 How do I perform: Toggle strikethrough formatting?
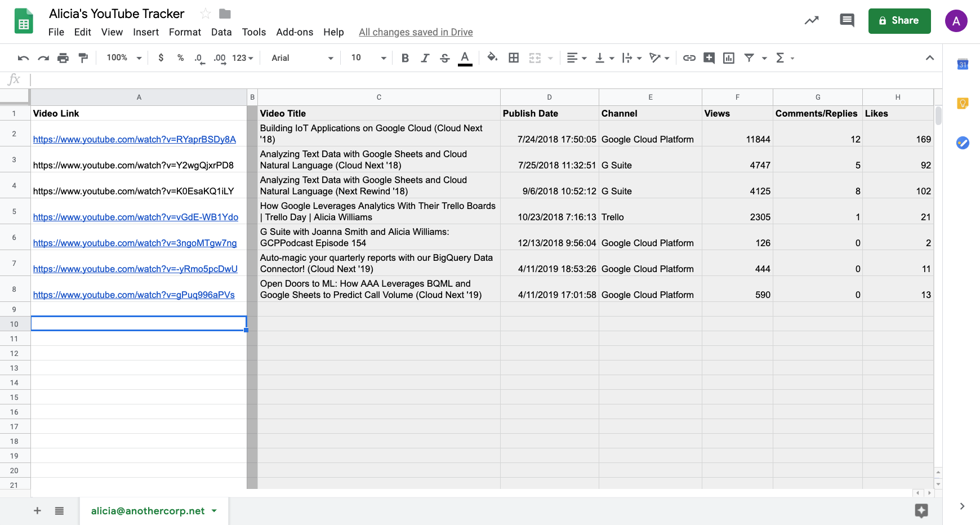click(x=445, y=58)
